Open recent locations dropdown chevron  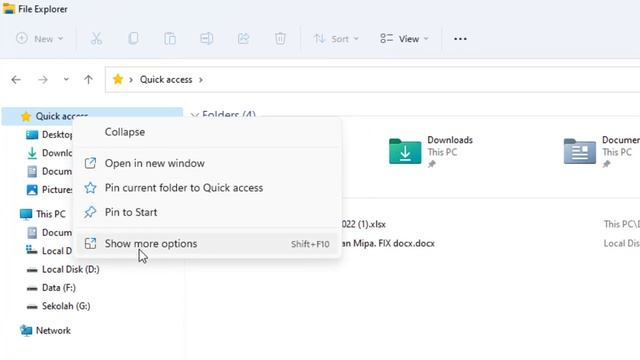tap(66, 80)
